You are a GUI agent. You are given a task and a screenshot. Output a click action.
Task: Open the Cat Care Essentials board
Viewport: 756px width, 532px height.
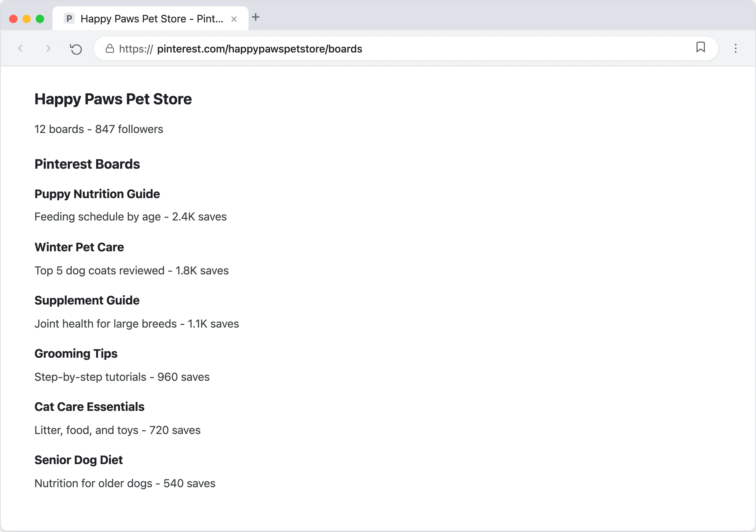[x=89, y=406]
